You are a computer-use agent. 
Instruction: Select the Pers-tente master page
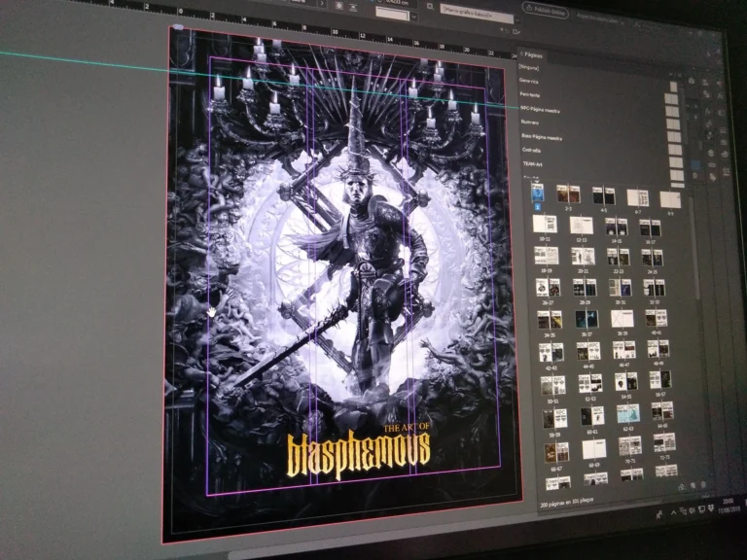tap(530, 94)
